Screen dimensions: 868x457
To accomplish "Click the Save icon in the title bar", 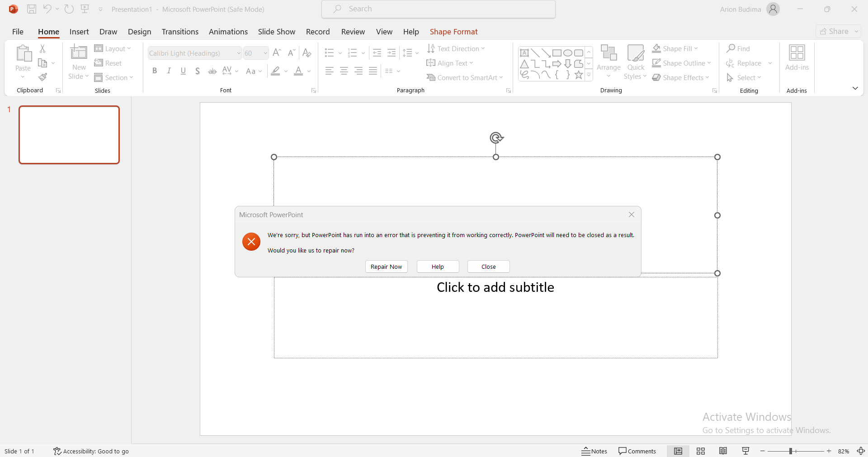I will coord(32,9).
